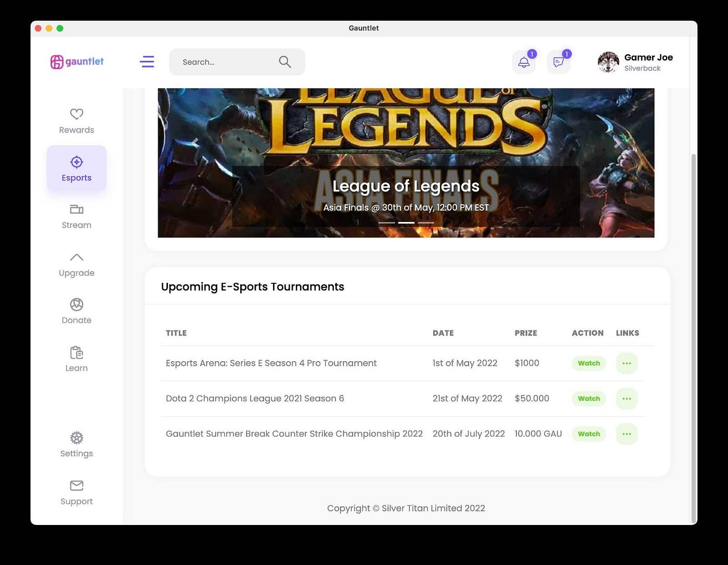The height and width of the screenshot is (565, 728).
Task: Open the Support sidebar item
Action: pyautogui.click(x=76, y=493)
